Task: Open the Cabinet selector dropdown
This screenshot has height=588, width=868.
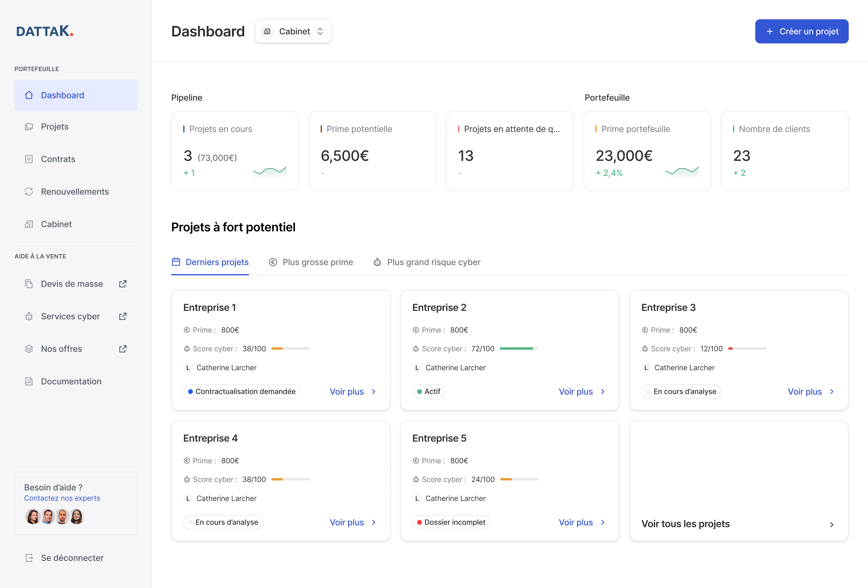Action: pyautogui.click(x=294, y=31)
